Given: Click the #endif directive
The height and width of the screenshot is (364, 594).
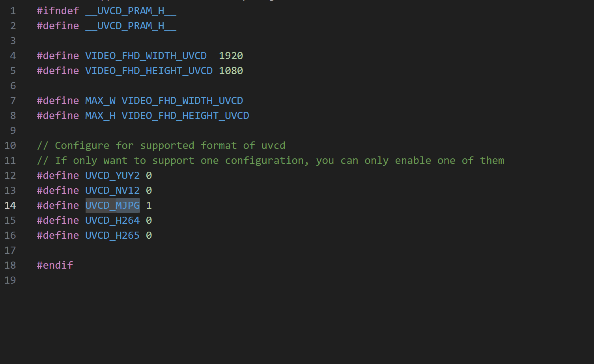Looking at the screenshot, I should [x=55, y=265].
